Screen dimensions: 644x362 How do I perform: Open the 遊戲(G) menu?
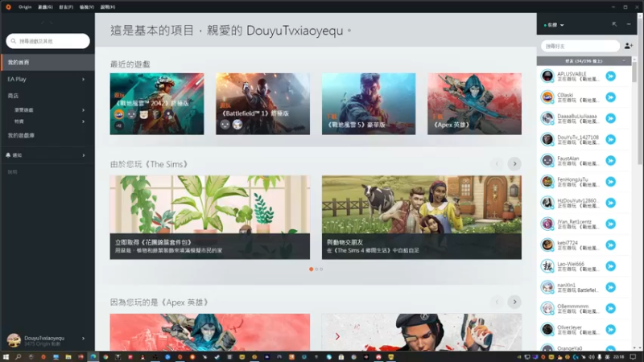pyautogui.click(x=45, y=7)
